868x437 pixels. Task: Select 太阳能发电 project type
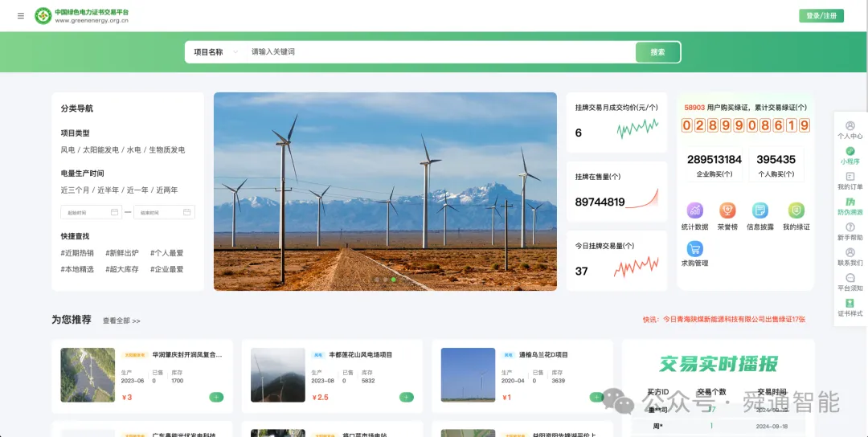click(x=100, y=150)
